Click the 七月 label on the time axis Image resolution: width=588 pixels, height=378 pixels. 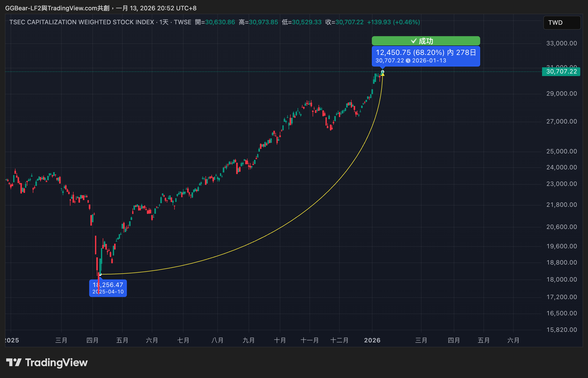[x=183, y=340]
